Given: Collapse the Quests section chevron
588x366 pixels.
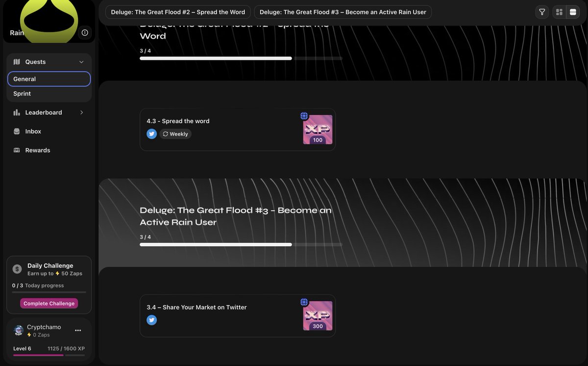Looking at the screenshot, I should 81,62.
